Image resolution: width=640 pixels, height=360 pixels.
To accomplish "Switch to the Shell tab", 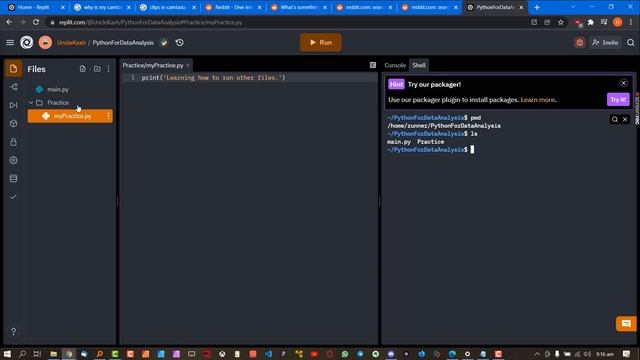I will click(419, 65).
